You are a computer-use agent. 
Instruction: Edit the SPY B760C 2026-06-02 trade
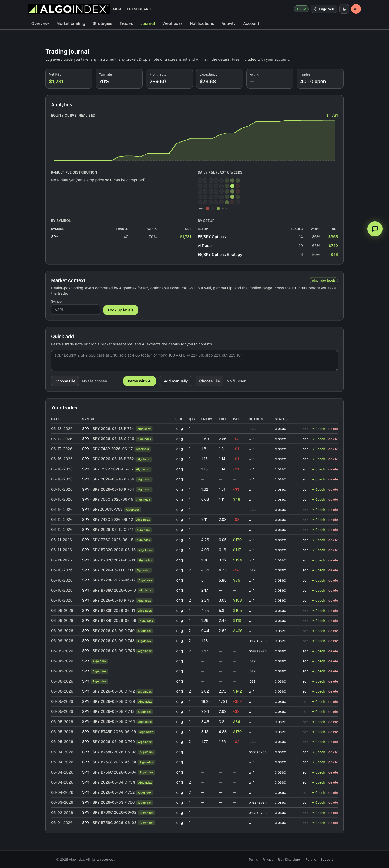[305, 813]
